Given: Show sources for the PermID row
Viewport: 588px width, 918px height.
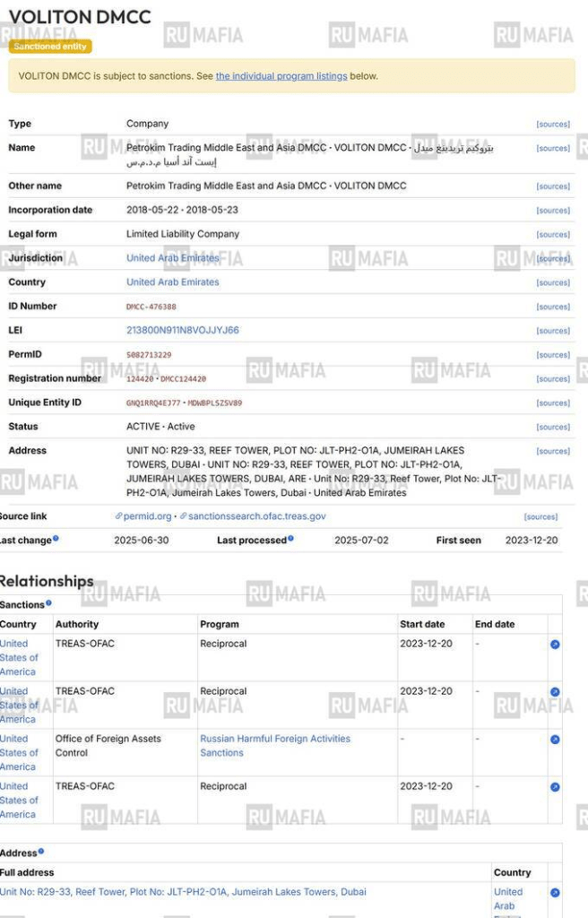Looking at the screenshot, I should [552, 355].
